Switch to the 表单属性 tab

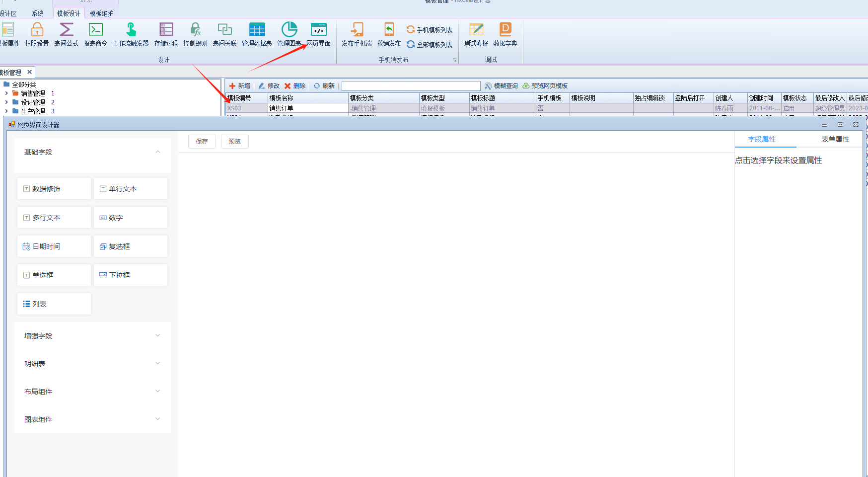pyautogui.click(x=835, y=140)
